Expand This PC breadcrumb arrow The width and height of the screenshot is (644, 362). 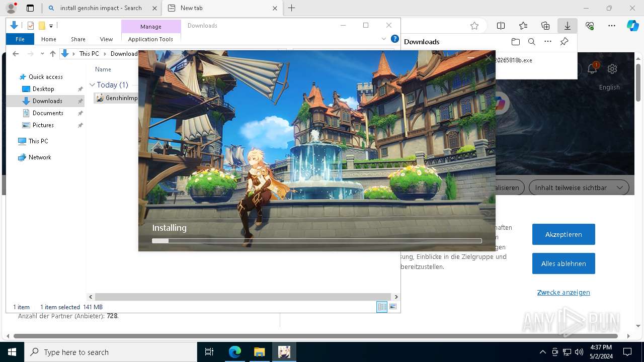[x=105, y=54]
